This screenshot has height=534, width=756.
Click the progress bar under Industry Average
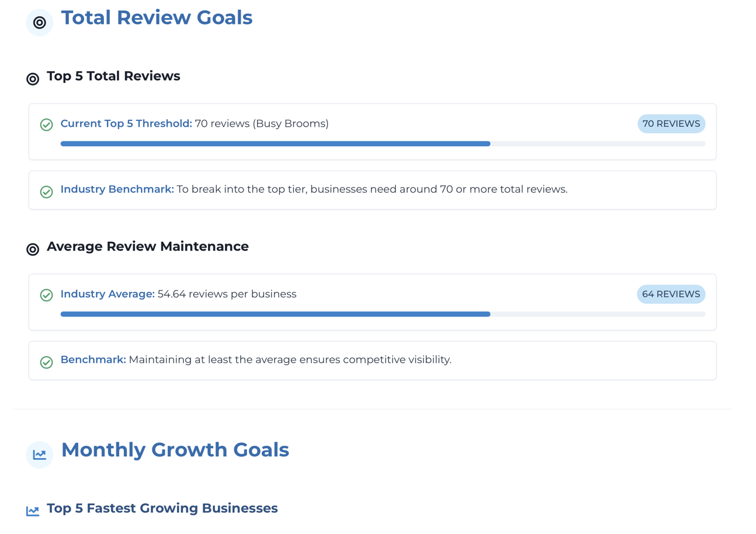pos(383,314)
